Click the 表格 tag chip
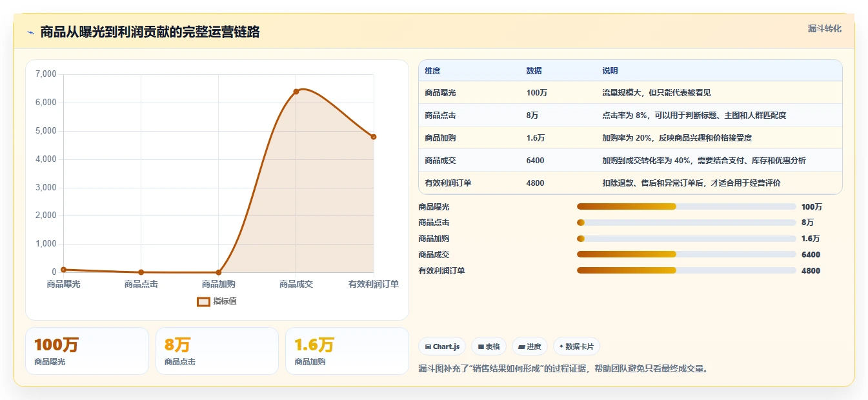This screenshot has height=400, width=868. click(x=489, y=346)
